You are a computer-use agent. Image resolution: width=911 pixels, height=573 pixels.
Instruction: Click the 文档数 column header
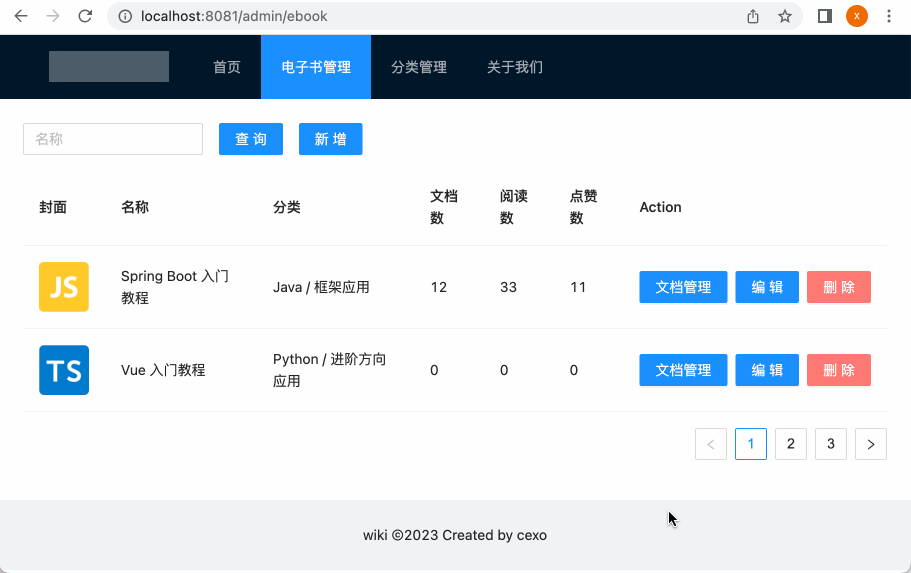point(444,207)
